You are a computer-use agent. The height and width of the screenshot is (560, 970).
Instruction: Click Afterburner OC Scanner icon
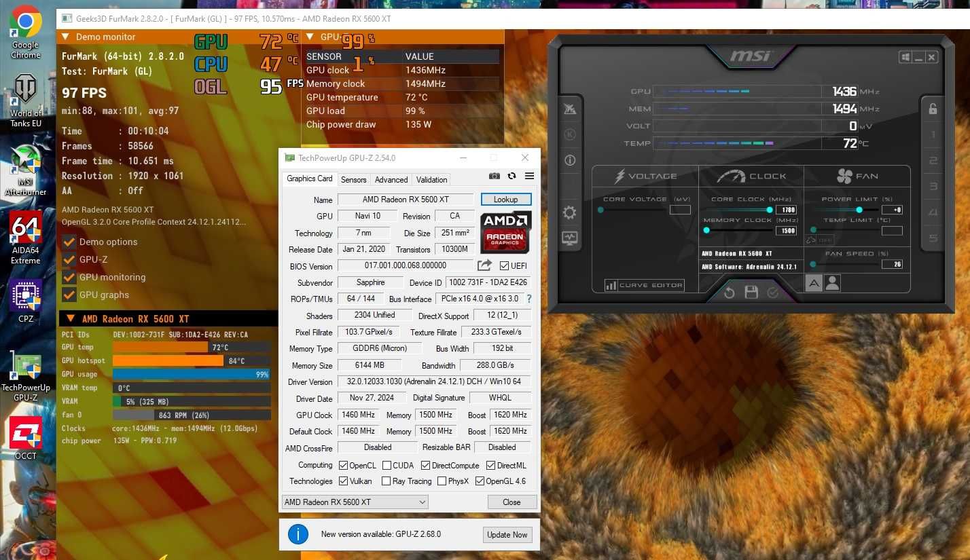[569, 109]
